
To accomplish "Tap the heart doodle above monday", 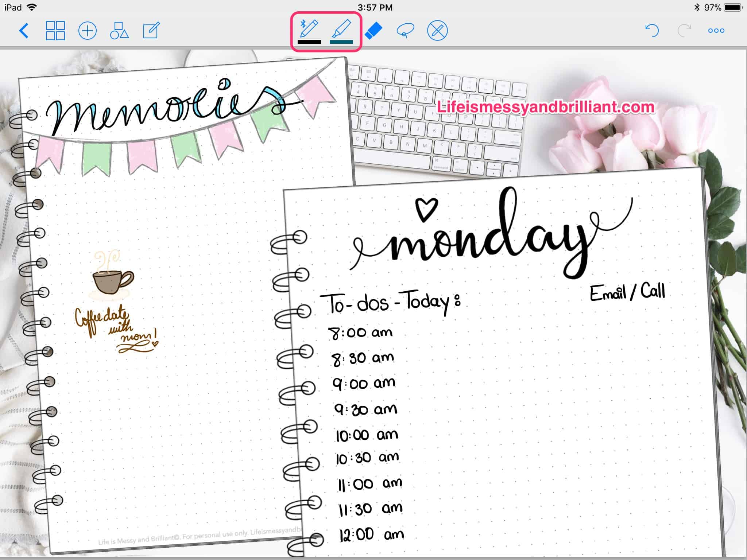I will click(426, 209).
